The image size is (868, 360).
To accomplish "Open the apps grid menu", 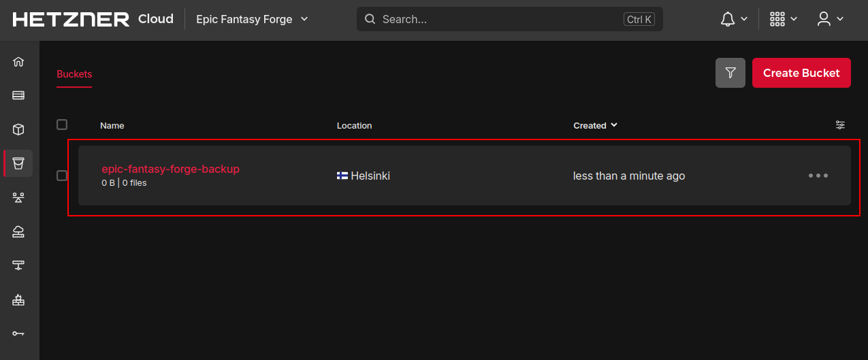I will (777, 19).
